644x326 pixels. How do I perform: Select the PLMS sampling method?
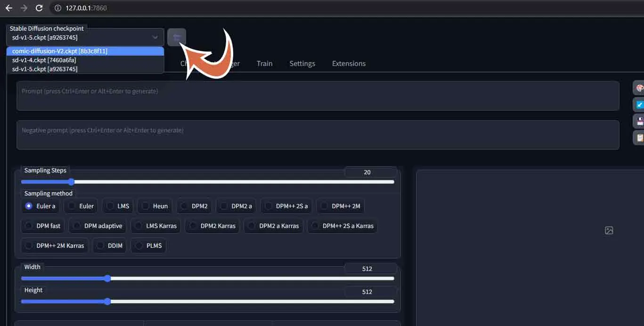click(x=148, y=245)
